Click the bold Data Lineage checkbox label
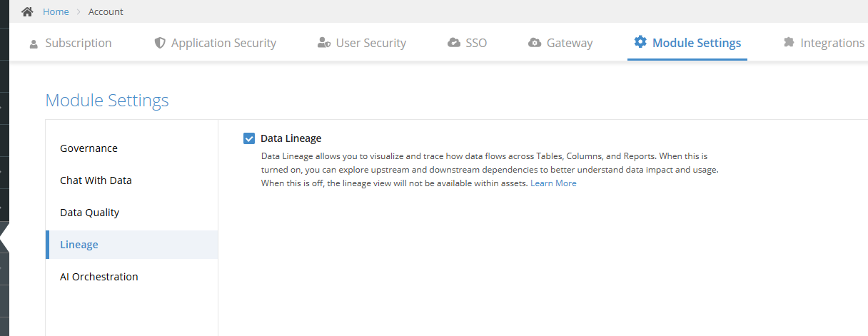Viewport: 868px width, 336px height. coord(291,138)
